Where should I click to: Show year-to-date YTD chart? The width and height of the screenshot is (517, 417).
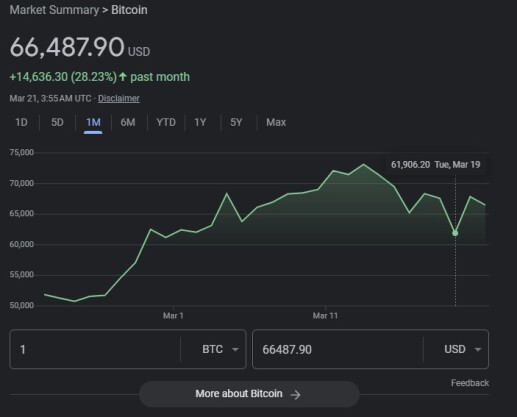[166, 122]
